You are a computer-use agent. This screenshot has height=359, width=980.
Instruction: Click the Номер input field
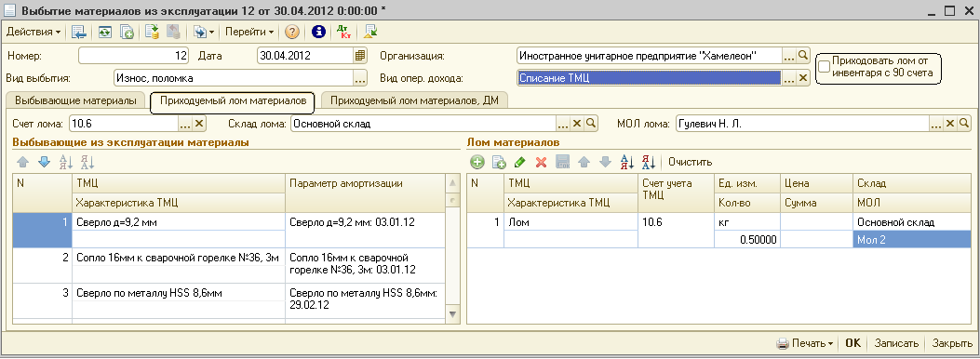134,56
